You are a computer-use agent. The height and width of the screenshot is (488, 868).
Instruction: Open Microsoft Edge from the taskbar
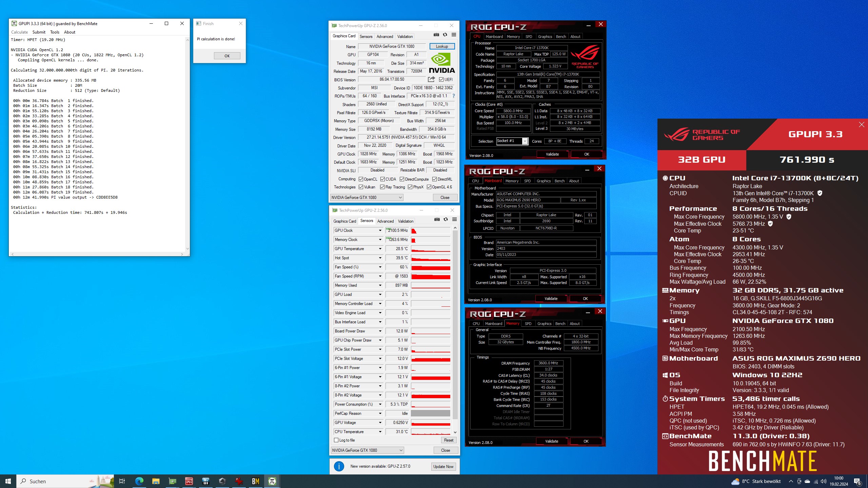point(139,481)
